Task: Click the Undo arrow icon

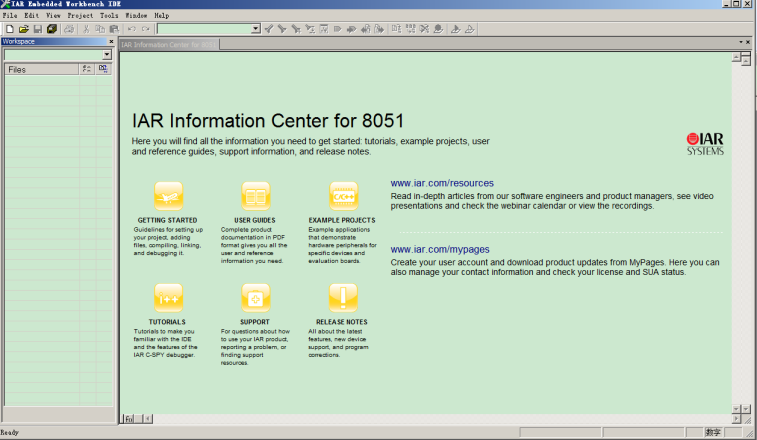Action: (x=132, y=29)
